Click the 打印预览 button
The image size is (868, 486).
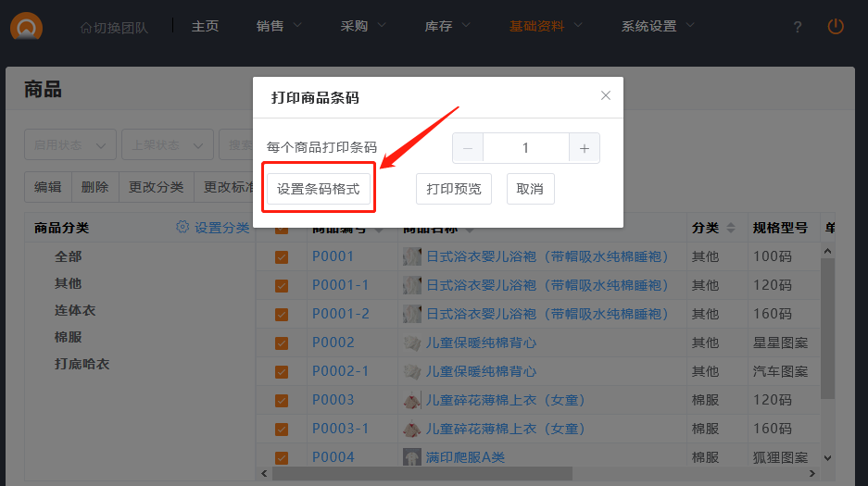coord(454,189)
